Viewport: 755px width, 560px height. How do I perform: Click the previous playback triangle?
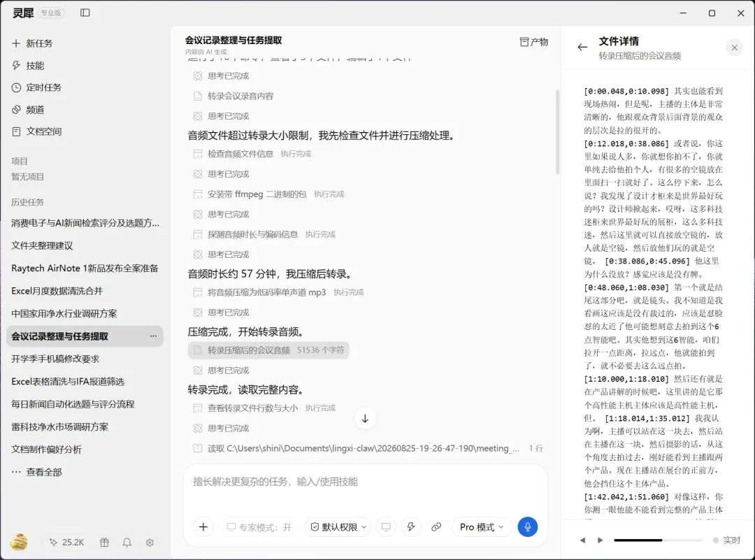tap(582, 540)
